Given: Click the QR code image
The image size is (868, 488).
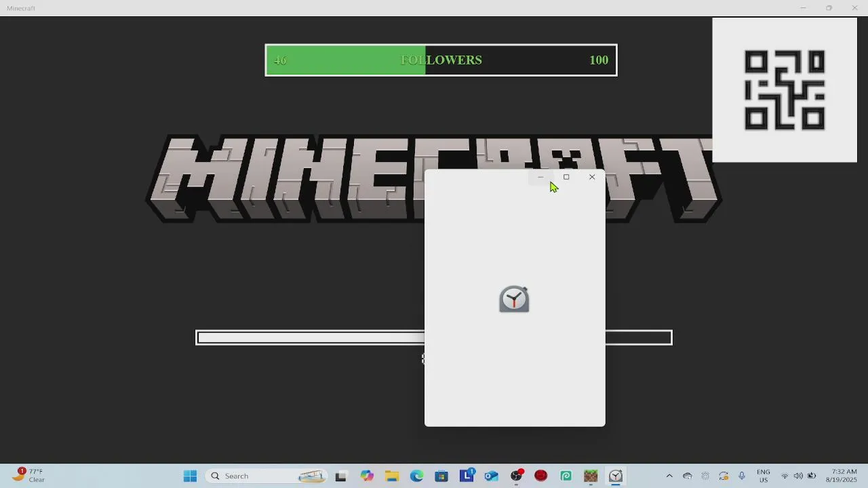Looking at the screenshot, I should (x=785, y=90).
